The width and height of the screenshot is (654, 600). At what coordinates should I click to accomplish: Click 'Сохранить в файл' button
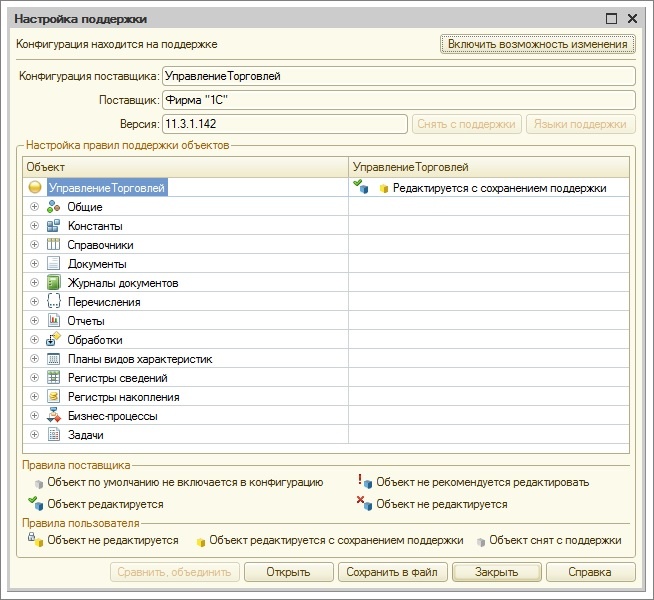coord(392,572)
